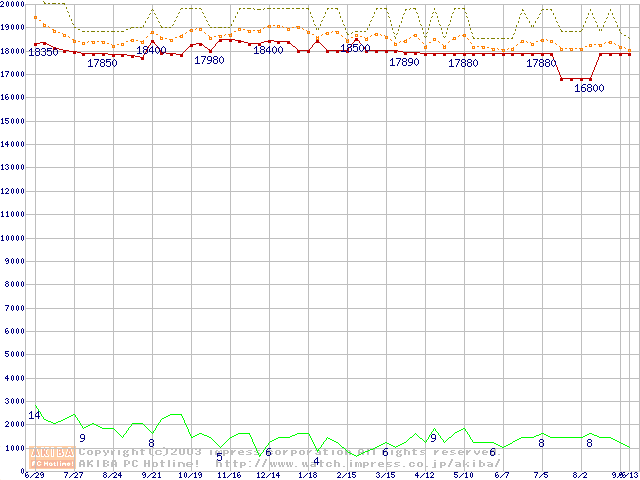Select the 20000 y-axis maximum label
Screen dimensions: 640x480
(x=11, y=4)
